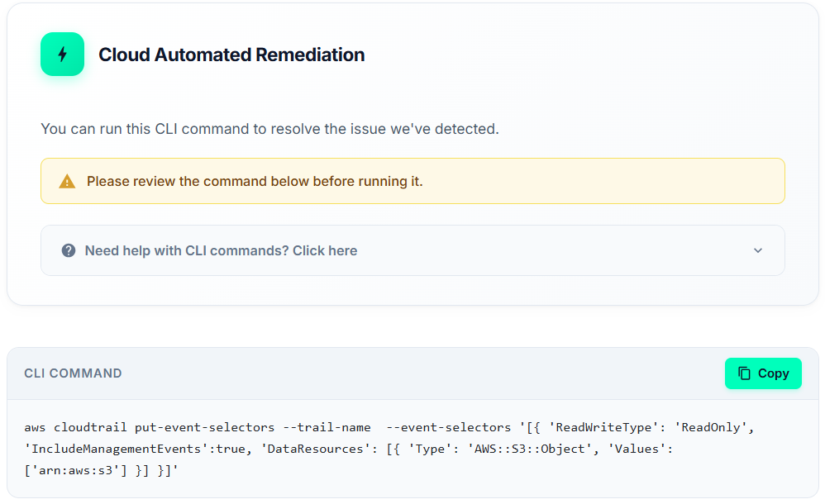Click the 'CLI COMMAND' section header label

pyautogui.click(x=73, y=373)
